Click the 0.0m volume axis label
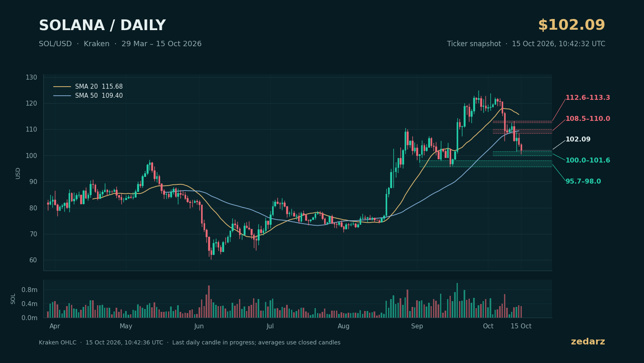The height and width of the screenshot is (363, 644). [29, 318]
